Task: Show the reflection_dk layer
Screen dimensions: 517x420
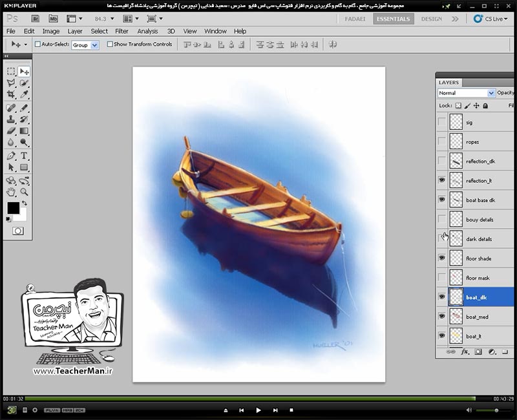Action: [441, 161]
